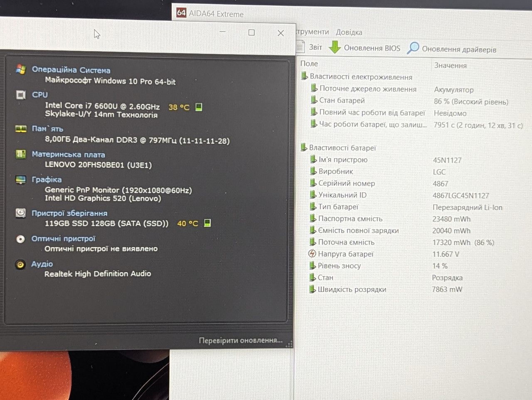Click the Intel HD Graphics 520 text
The height and width of the screenshot is (400, 532).
tap(103, 199)
